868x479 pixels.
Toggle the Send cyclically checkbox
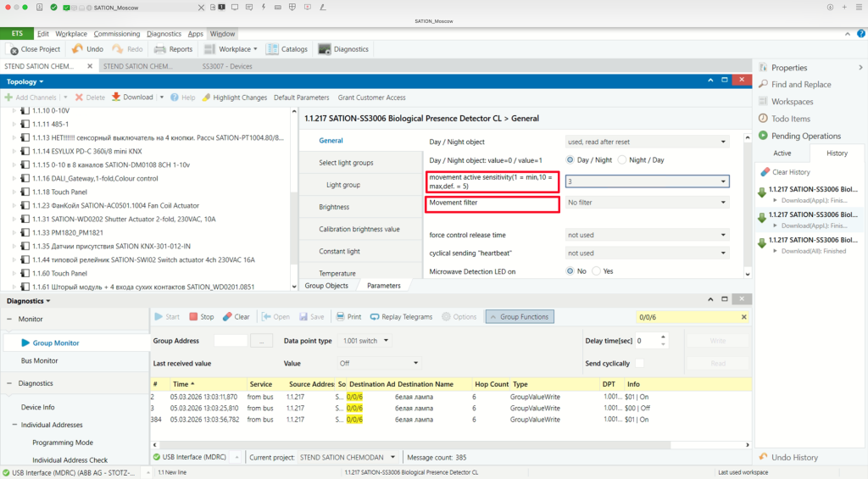639,363
